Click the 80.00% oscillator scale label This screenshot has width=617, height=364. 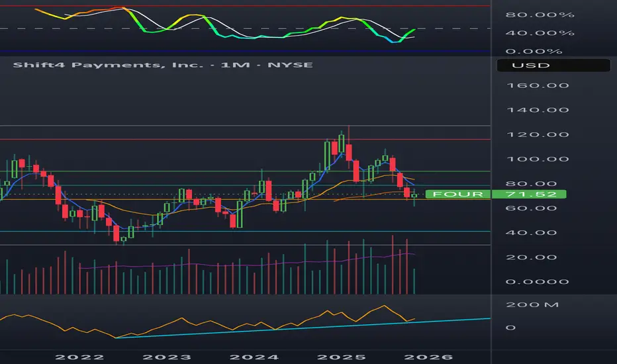pos(540,15)
